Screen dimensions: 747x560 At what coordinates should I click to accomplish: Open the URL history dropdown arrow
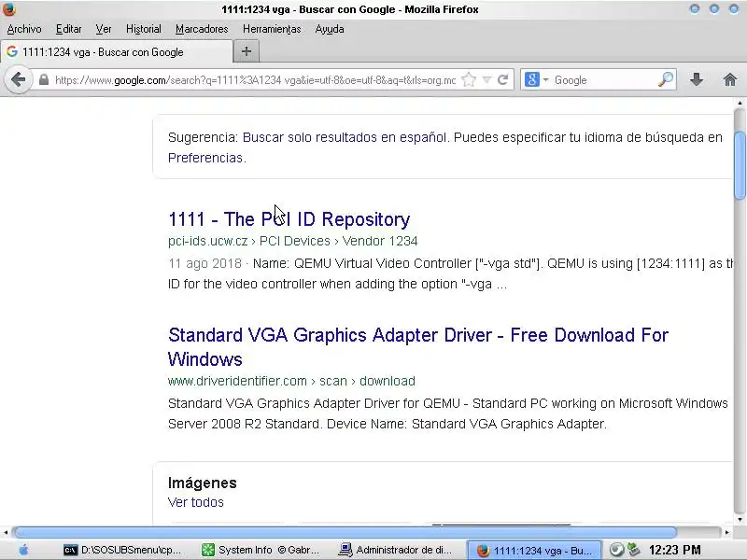coord(486,79)
